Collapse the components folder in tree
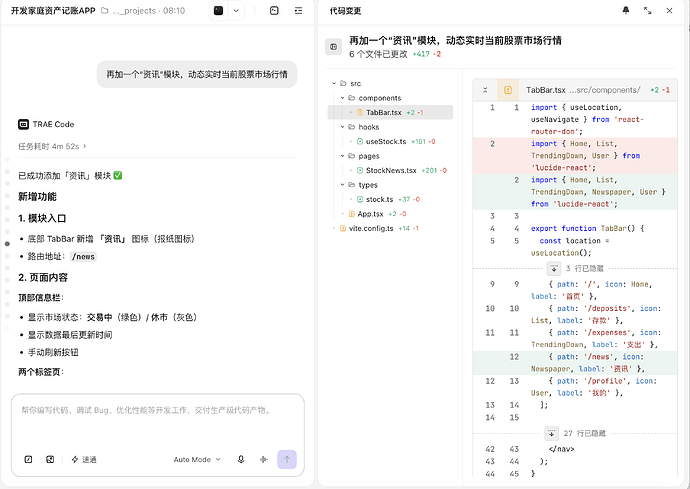 point(342,98)
